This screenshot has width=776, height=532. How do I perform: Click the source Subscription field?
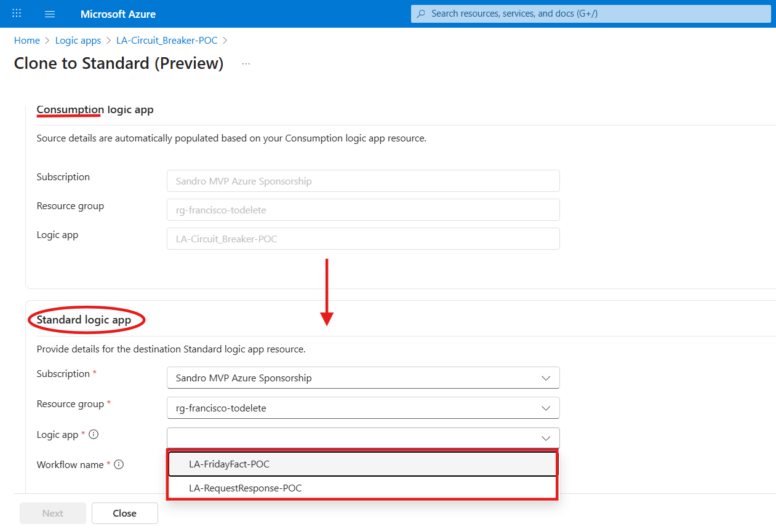(x=363, y=181)
